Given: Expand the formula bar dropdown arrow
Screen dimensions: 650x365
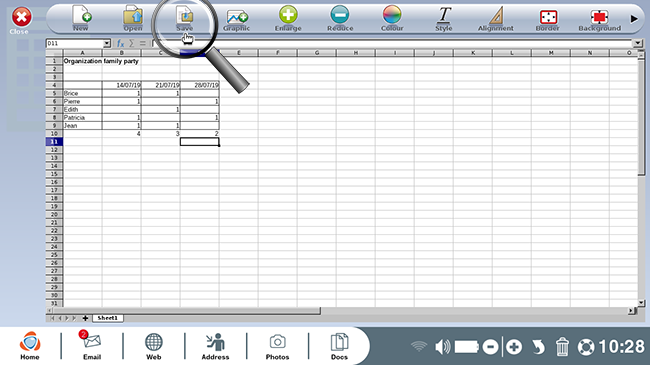Looking at the screenshot, I should (638, 43).
